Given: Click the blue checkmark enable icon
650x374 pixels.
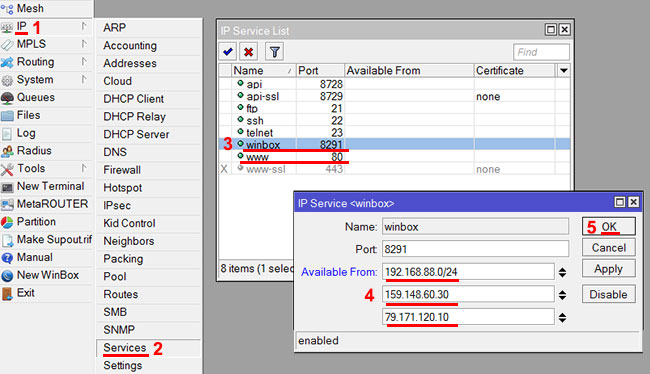Looking at the screenshot, I should pyautogui.click(x=228, y=52).
